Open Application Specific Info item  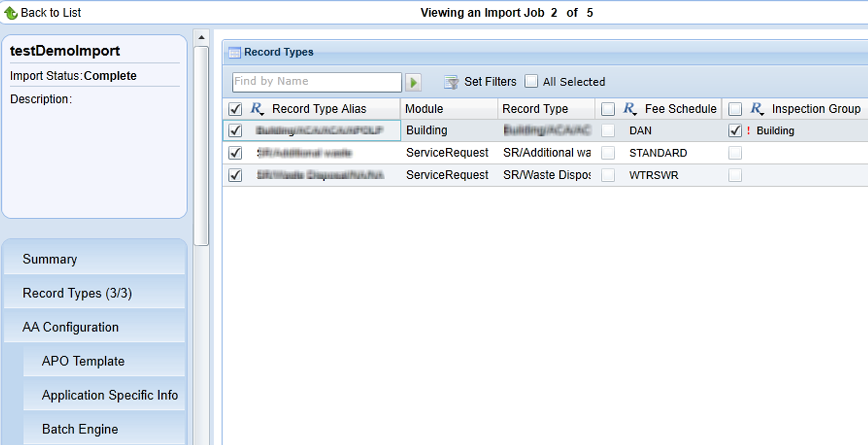click(x=110, y=395)
